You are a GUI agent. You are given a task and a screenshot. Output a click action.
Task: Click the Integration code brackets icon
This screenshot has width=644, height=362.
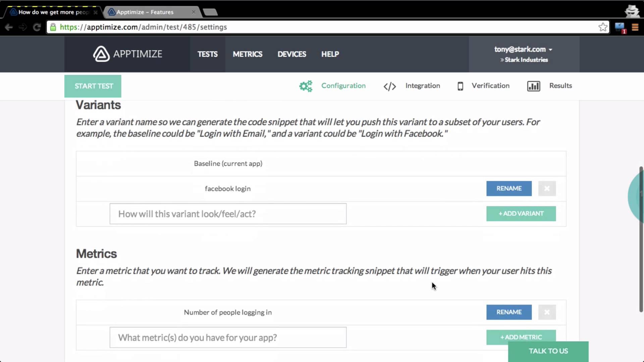(390, 86)
